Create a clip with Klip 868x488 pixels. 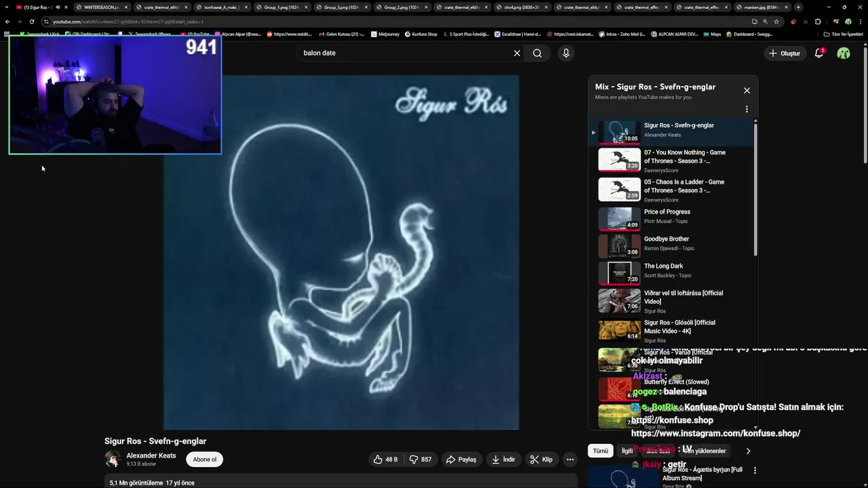[x=541, y=460]
